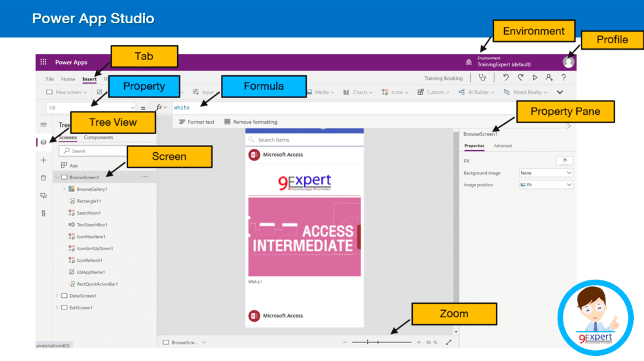Screen dimensions: 644x361
Task: Open Background image None dropdown
Action: tap(546, 173)
